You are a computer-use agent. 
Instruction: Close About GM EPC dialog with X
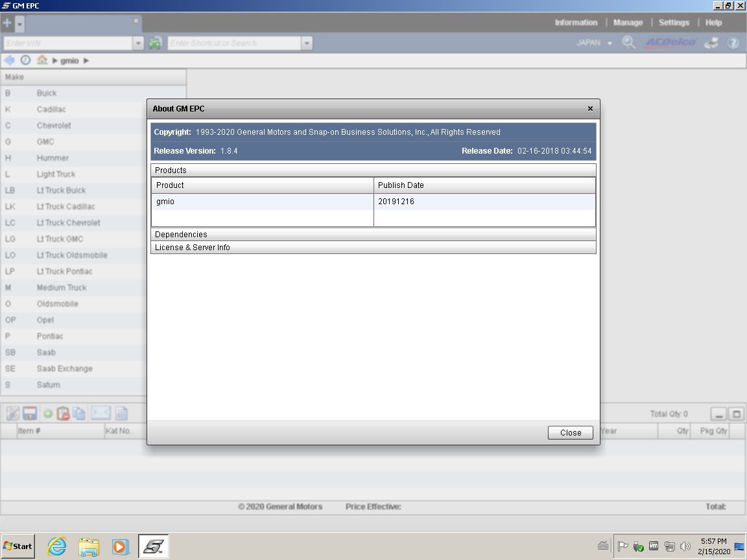pos(590,109)
